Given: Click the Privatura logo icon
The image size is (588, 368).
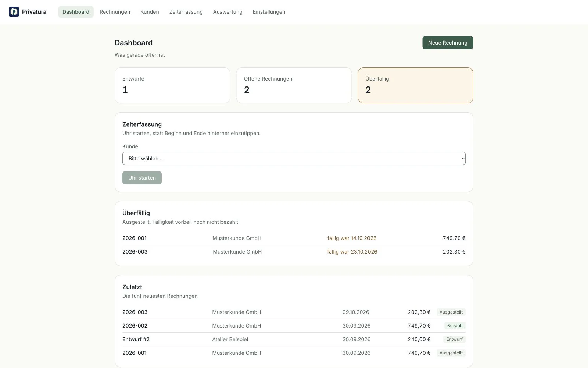Looking at the screenshot, I should click(14, 12).
